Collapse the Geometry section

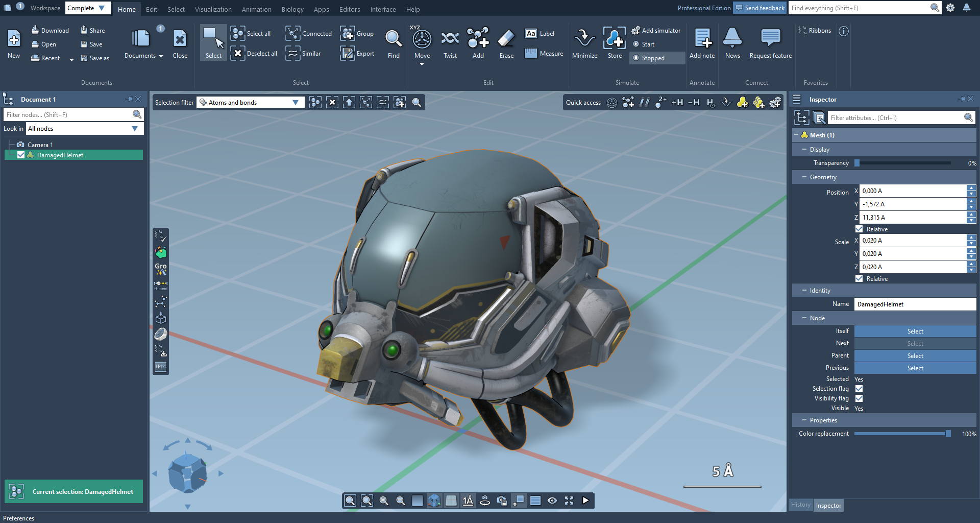point(804,177)
